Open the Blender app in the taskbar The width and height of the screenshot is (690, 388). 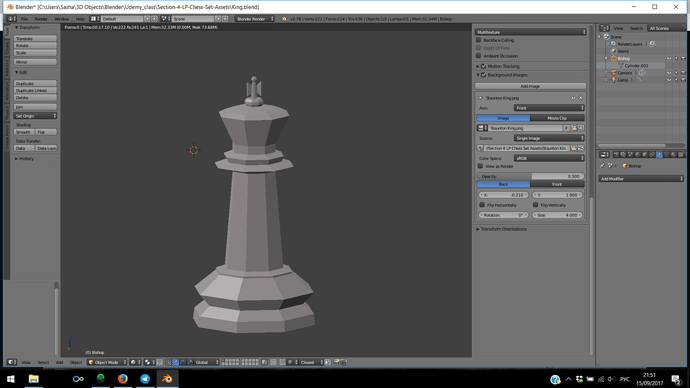click(x=167, y=378)
